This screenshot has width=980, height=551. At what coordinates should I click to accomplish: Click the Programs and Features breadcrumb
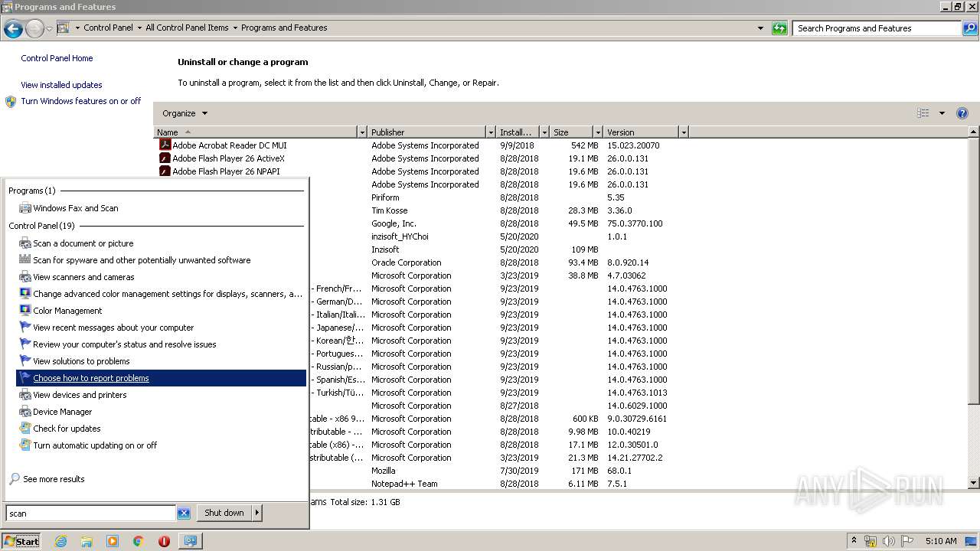(284, 28)
